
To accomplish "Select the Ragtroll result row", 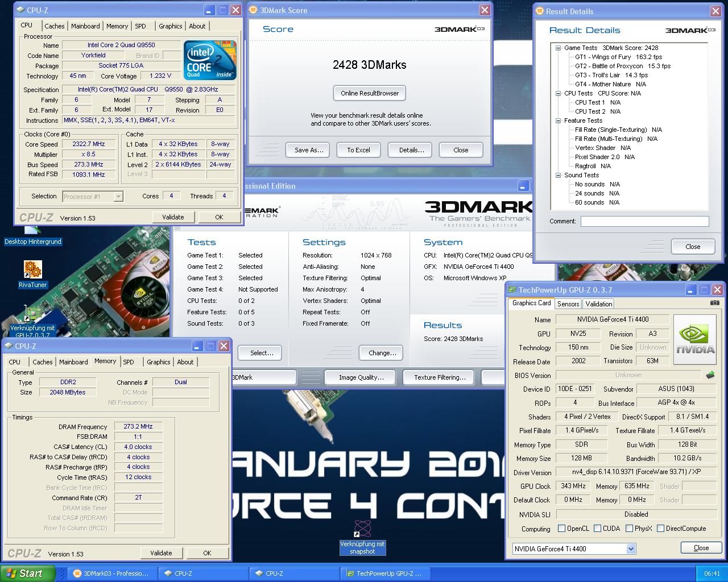I will pyautogui.click(x=593, y=167).
